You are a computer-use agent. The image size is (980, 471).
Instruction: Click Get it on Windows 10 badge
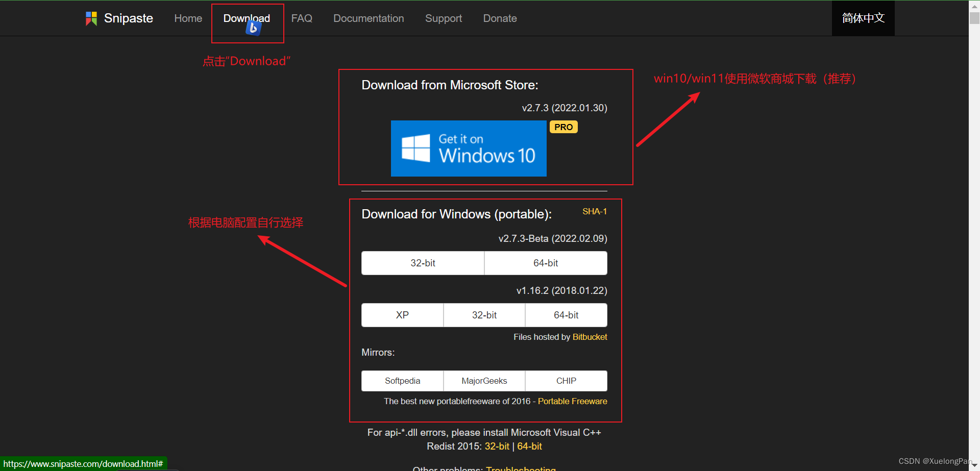pyautogui.click(x=469, y=148)
